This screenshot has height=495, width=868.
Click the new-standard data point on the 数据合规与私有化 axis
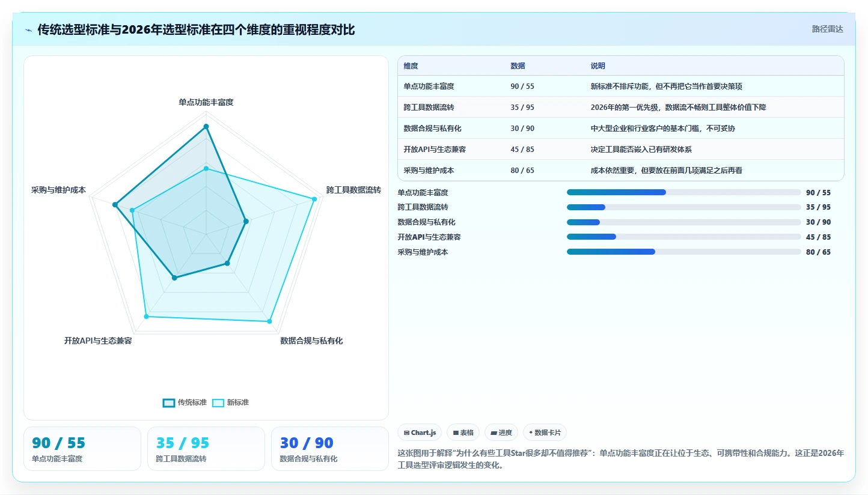(269, 321)
